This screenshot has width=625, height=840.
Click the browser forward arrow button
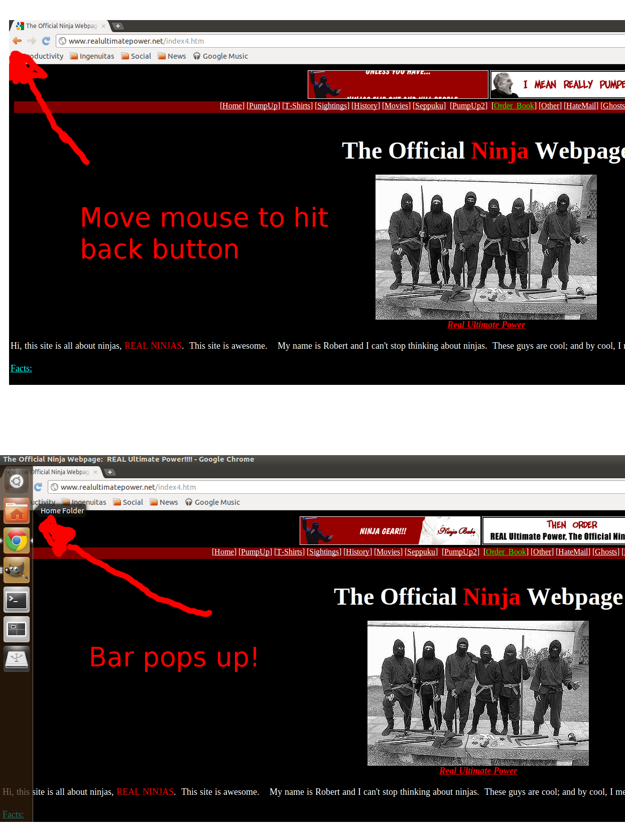point(32,41)
